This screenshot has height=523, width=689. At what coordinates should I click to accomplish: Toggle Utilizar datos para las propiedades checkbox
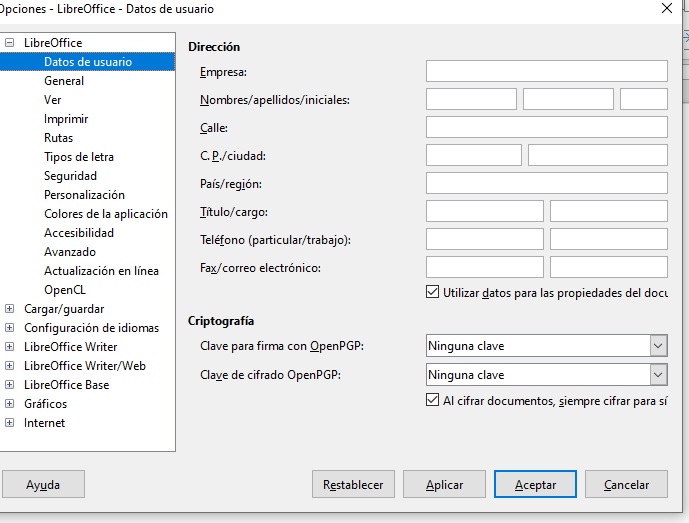point(432,292)
